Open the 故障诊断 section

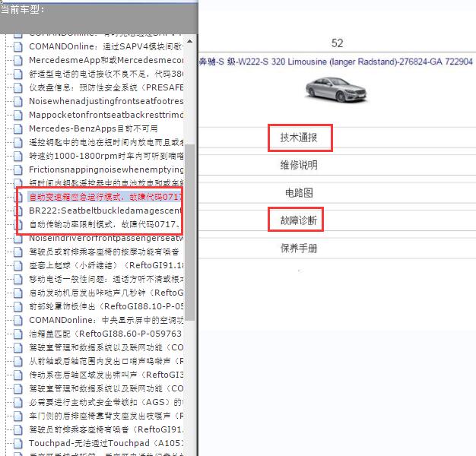299,220
